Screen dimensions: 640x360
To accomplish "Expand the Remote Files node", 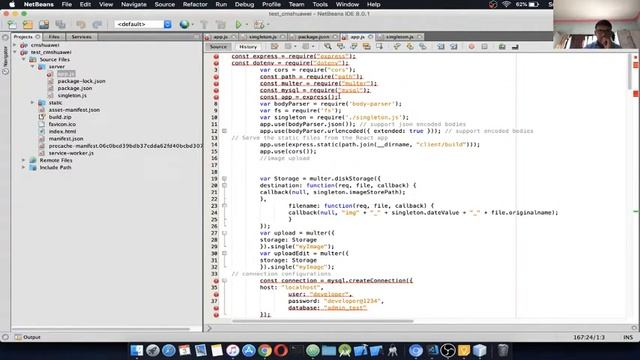I will coord(24,160).
